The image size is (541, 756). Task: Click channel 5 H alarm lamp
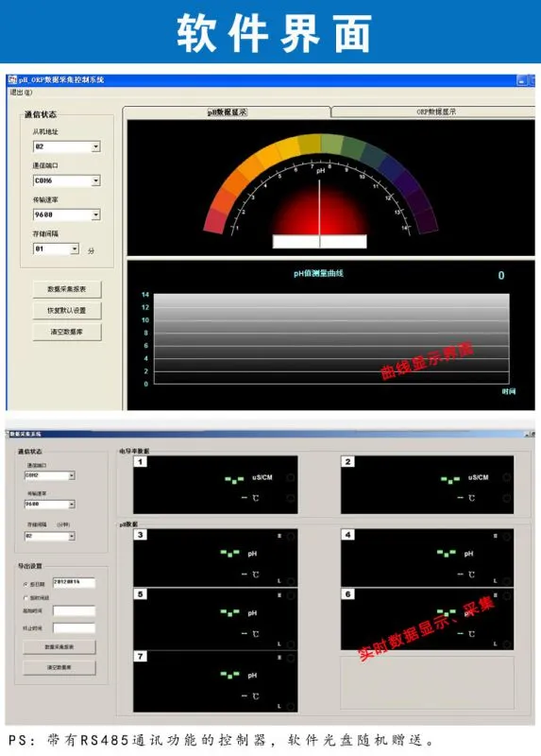(x=291, y=596)
